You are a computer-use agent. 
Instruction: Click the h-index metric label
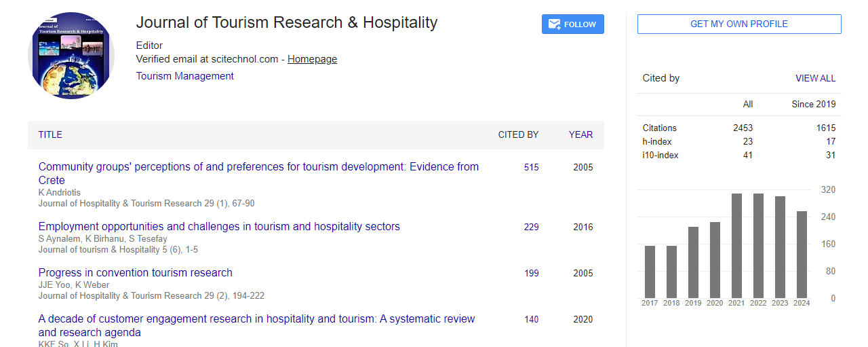pos(656,141)
